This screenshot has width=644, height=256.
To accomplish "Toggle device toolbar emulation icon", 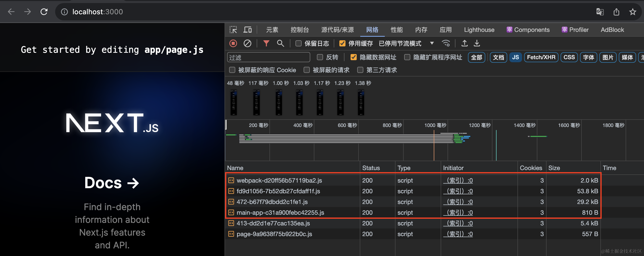I will click(247, 30).
